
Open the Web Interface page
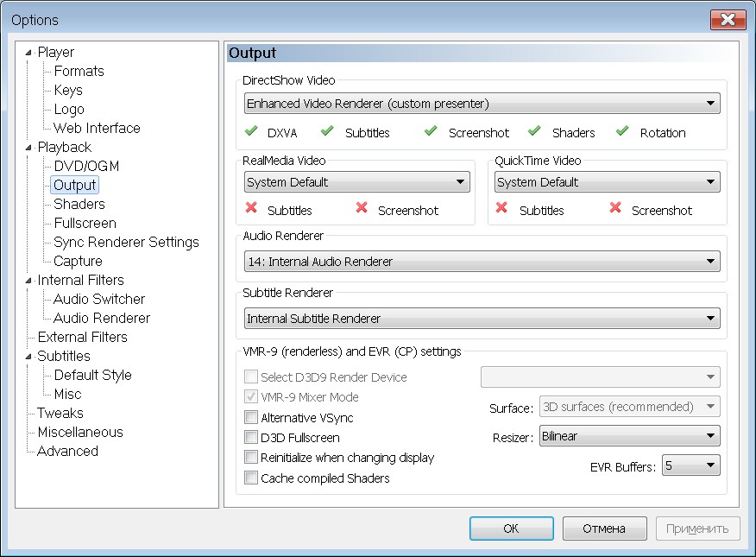(97, 129)
